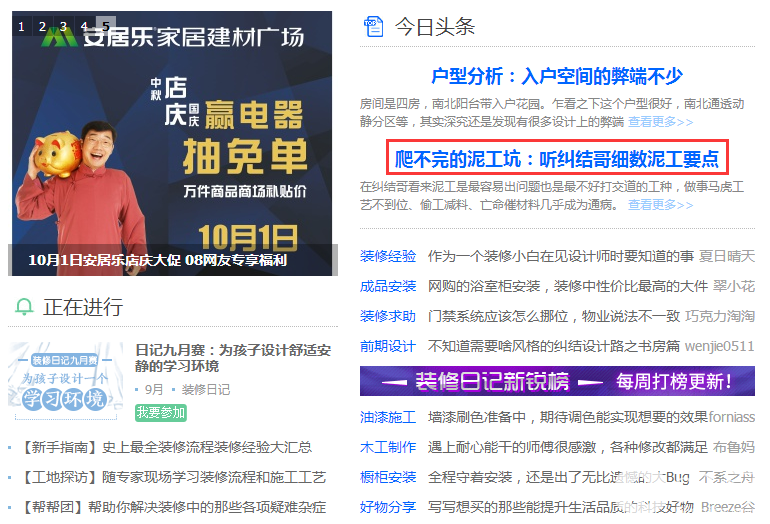
Task: Switch carousel to slide 1
Action: click(x=21, y=27)
